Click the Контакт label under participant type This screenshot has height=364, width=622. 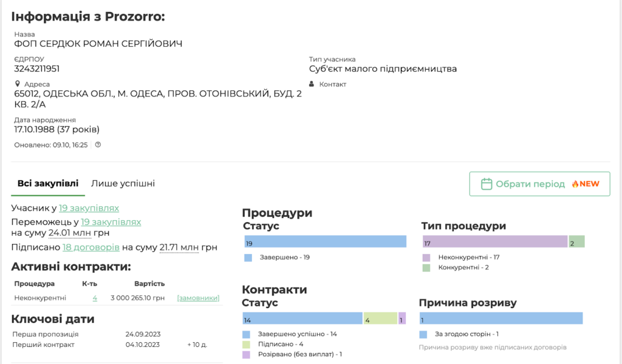click(332, 84)
